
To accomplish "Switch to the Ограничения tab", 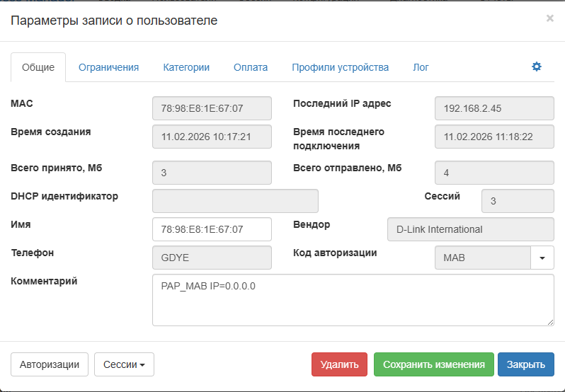I will [x=108, y=67].
